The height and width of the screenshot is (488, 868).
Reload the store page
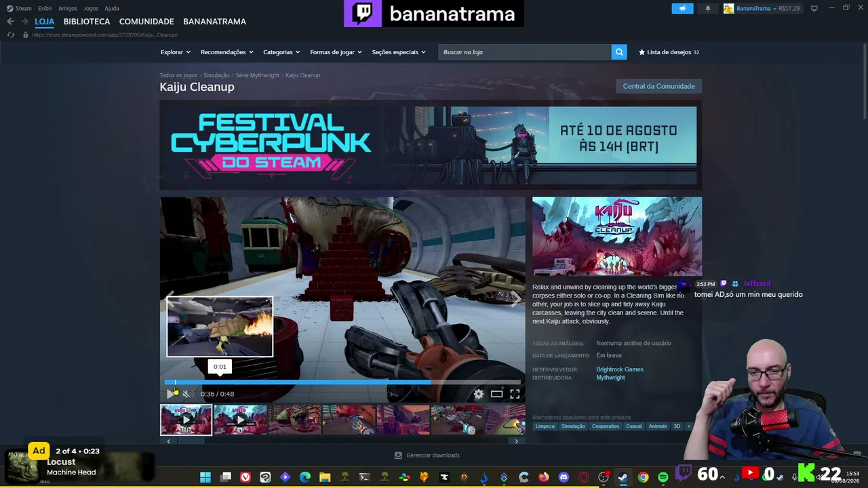[10, 35]
